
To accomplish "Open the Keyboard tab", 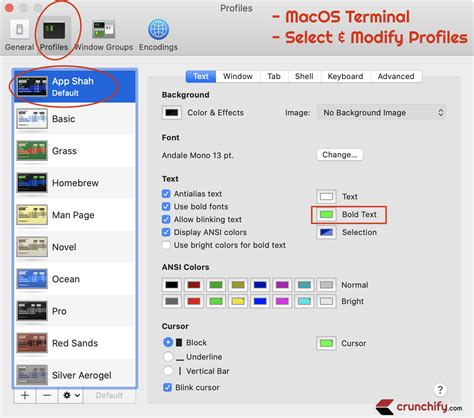I will 345,76.
